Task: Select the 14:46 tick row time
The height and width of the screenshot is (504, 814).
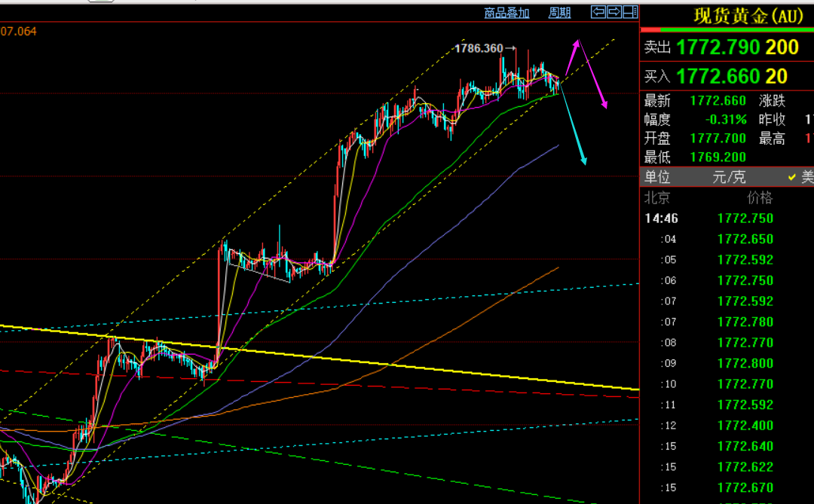Action: tap(662, 218)
